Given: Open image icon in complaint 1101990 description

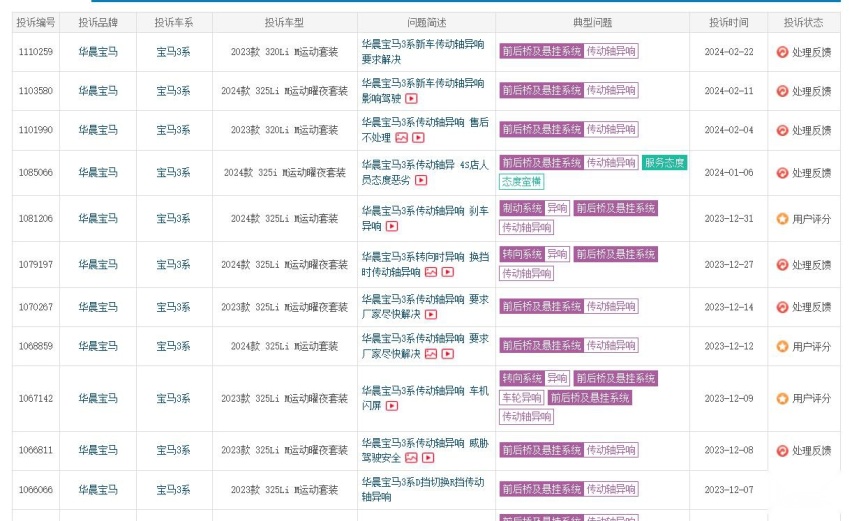Looking at the screenshot, I should [402, 138].
